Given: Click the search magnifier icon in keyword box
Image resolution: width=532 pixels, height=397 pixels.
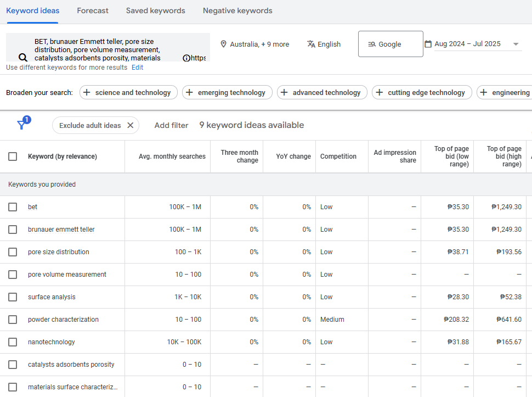Looking at the screenshot, I should pos(22,57).
